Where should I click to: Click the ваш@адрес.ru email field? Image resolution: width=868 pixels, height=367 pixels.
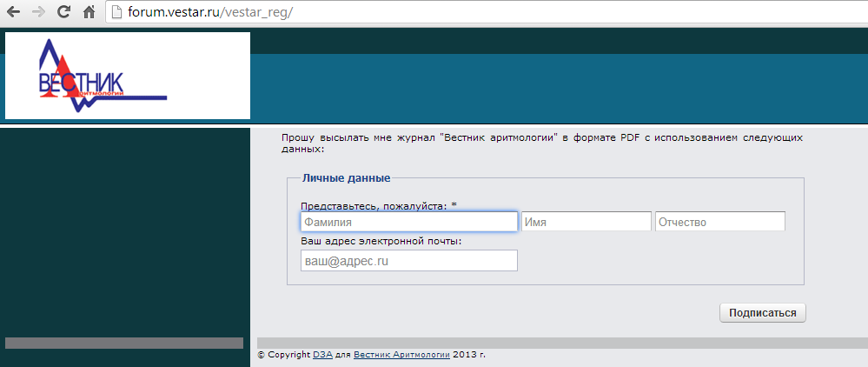[408, 261]
